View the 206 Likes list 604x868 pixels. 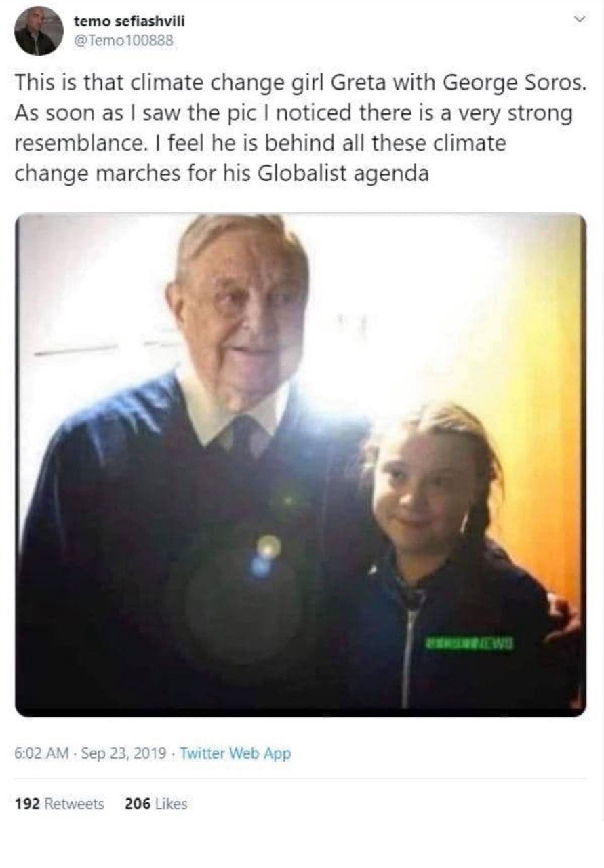point(156,804)
